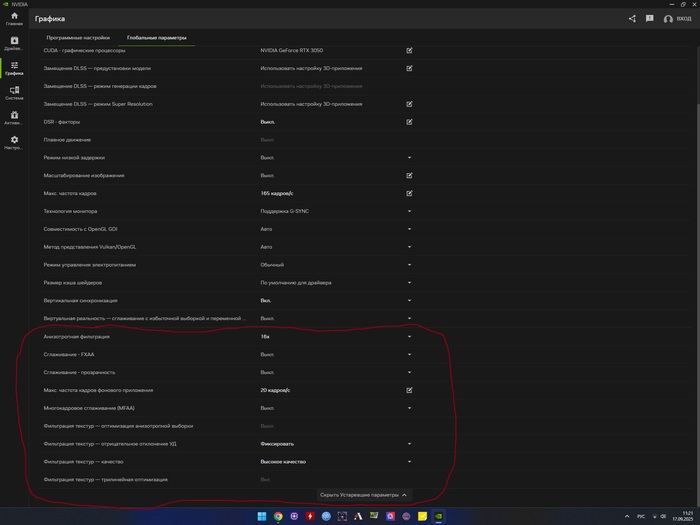
Task: Open the feedback notification icon in header
Action: 650,19
